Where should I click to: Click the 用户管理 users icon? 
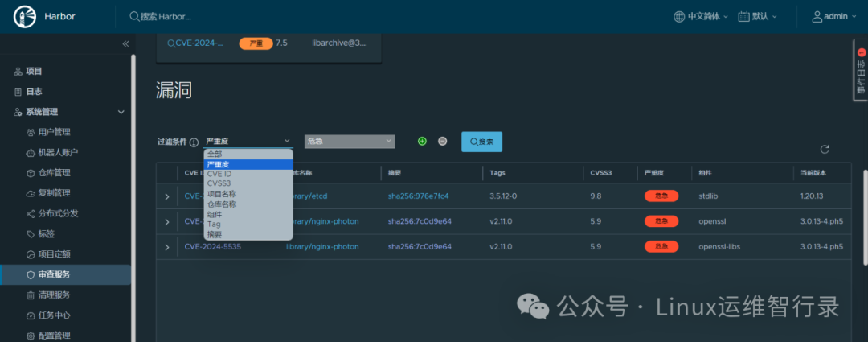click(x=31, y=133)
